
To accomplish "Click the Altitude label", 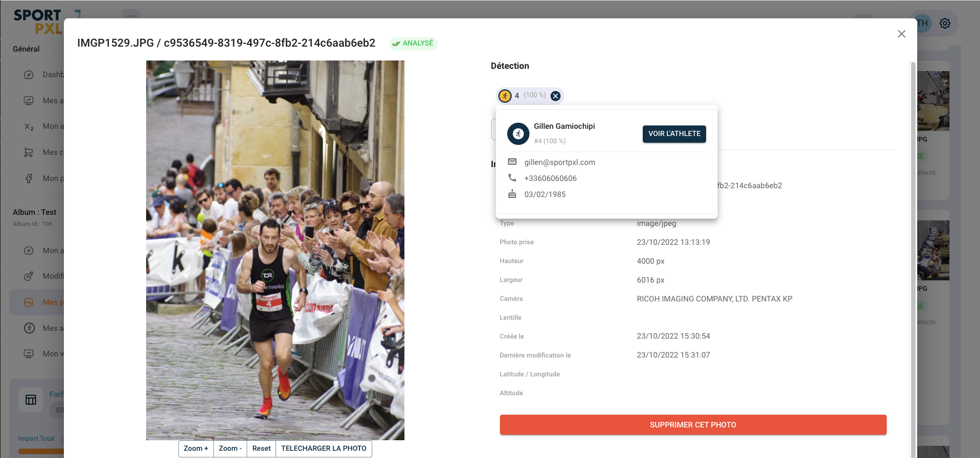I will [511, 393].
